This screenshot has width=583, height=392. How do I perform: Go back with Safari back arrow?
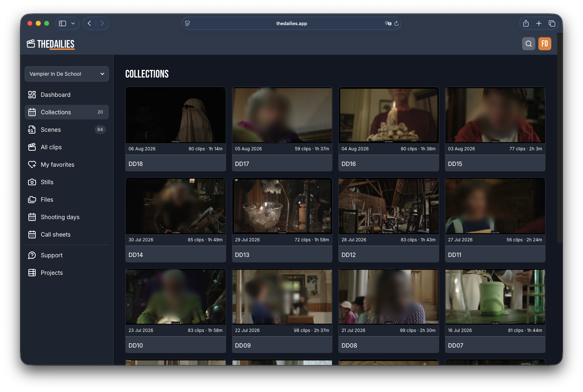(90, 23)
